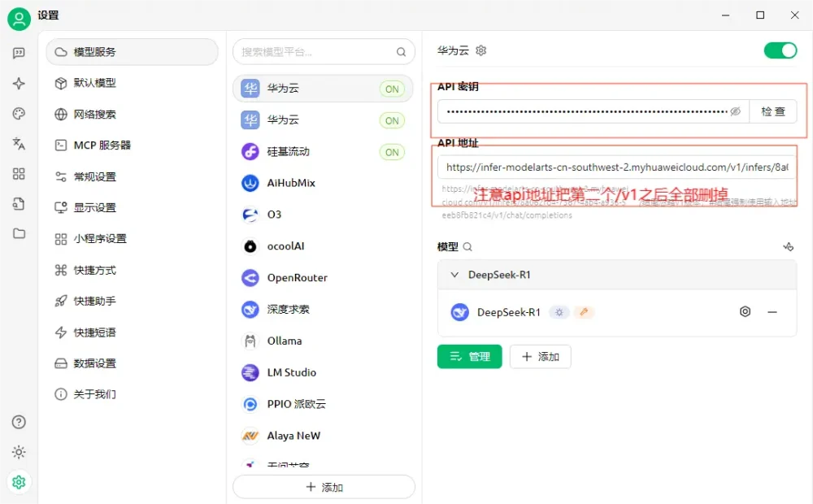Open 常规设置 settings section
This screenshot has width=813, height=504.
[x=133, y=177]
